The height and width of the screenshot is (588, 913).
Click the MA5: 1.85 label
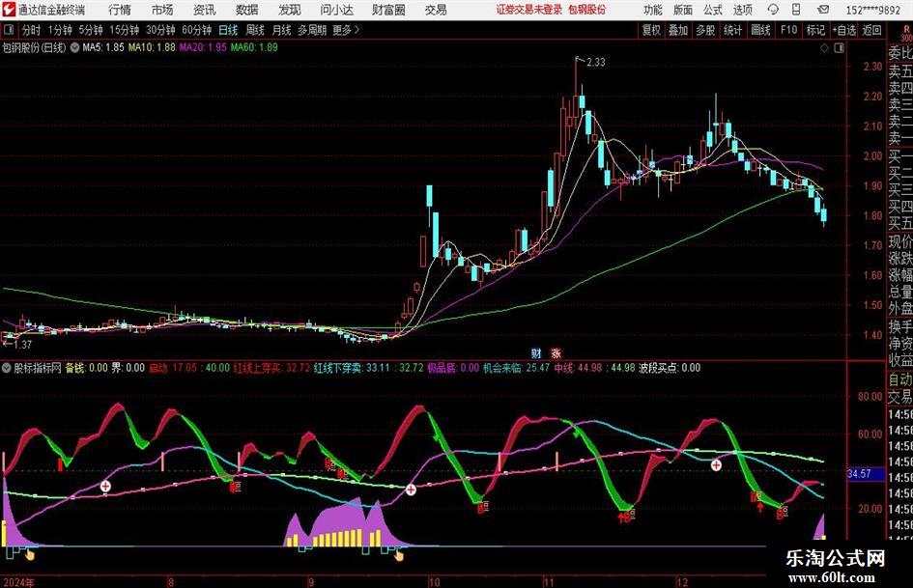tap(103, 47)
